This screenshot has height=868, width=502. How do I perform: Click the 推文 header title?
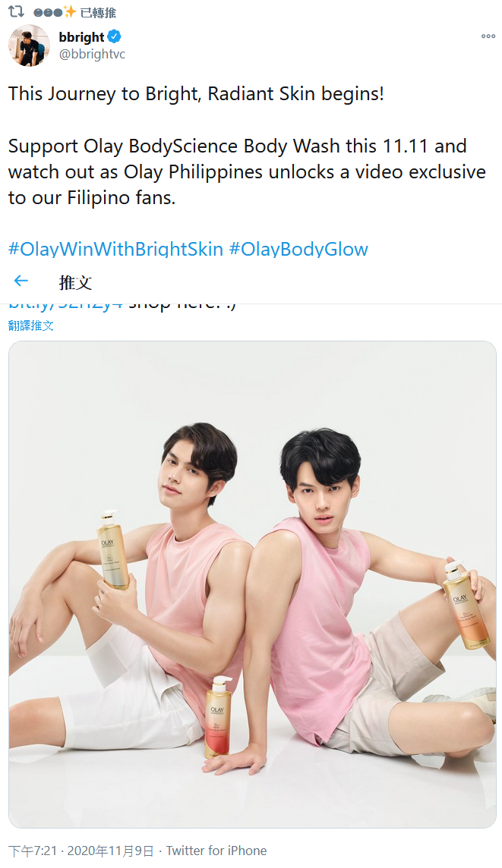coord(75,282)
